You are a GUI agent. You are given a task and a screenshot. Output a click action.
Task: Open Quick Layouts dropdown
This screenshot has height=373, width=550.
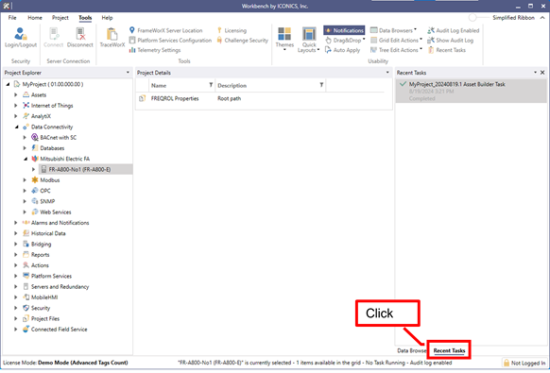pyautogui.click(x=309, y=40)
